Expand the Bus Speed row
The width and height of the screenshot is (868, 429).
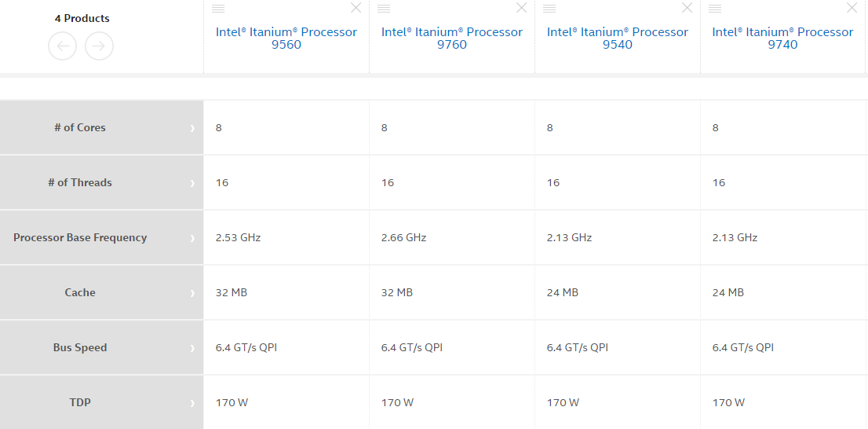point(192,348)
